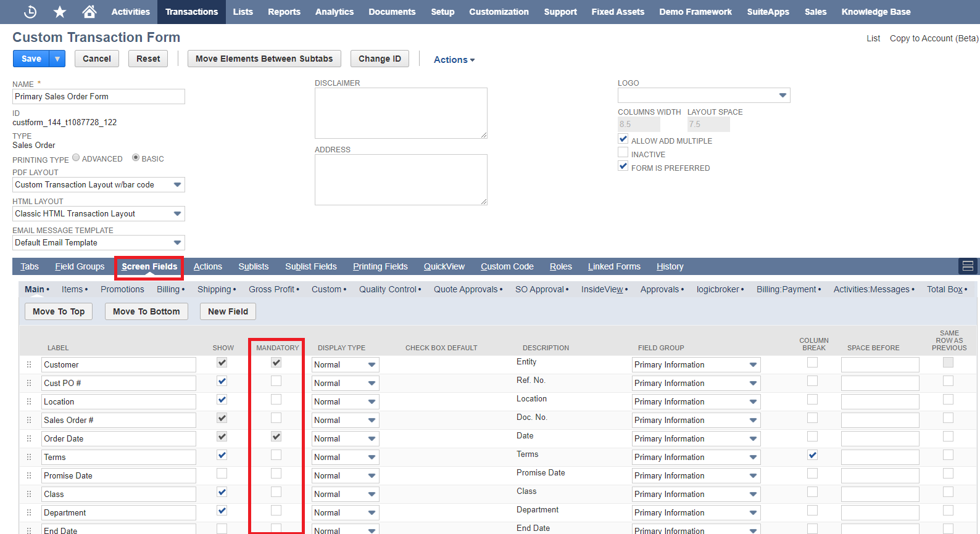980x534 pixels.
Task: Click the Shortcuts star icon
Action: pyautogui.click(x=59, y=12)
